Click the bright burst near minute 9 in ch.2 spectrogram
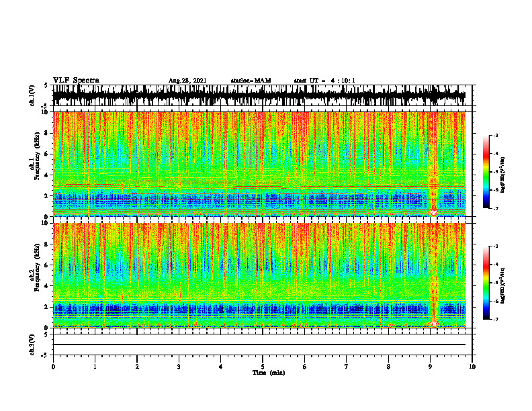The height and width of the screenshot is (411, 532). tap(435, 275)
